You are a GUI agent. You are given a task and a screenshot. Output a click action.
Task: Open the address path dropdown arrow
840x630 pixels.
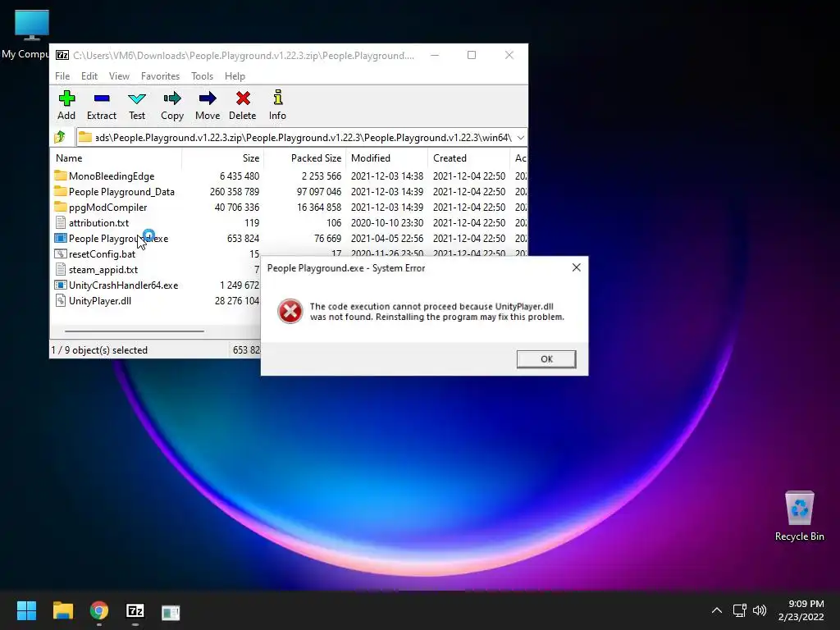pos(520,138)
